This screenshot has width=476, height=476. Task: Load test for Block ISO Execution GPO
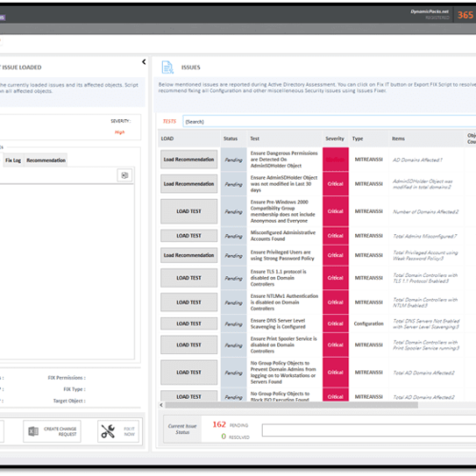coord(188,396)
